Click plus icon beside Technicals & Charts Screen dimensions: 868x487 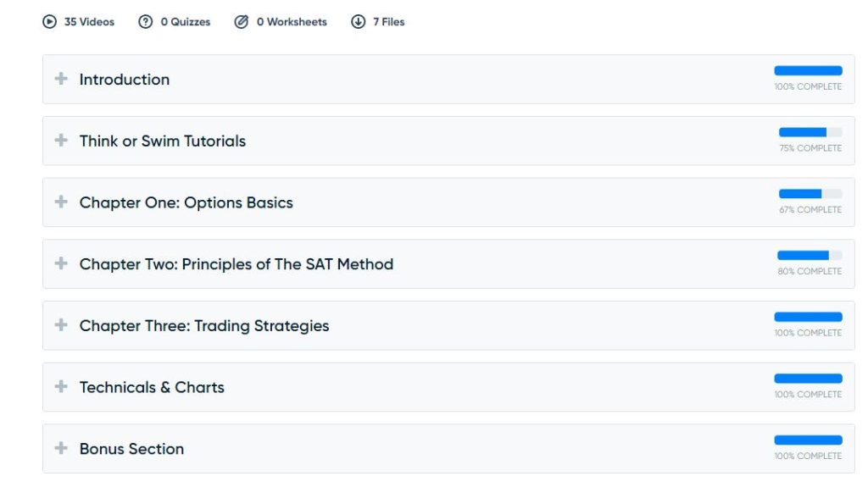61,387
